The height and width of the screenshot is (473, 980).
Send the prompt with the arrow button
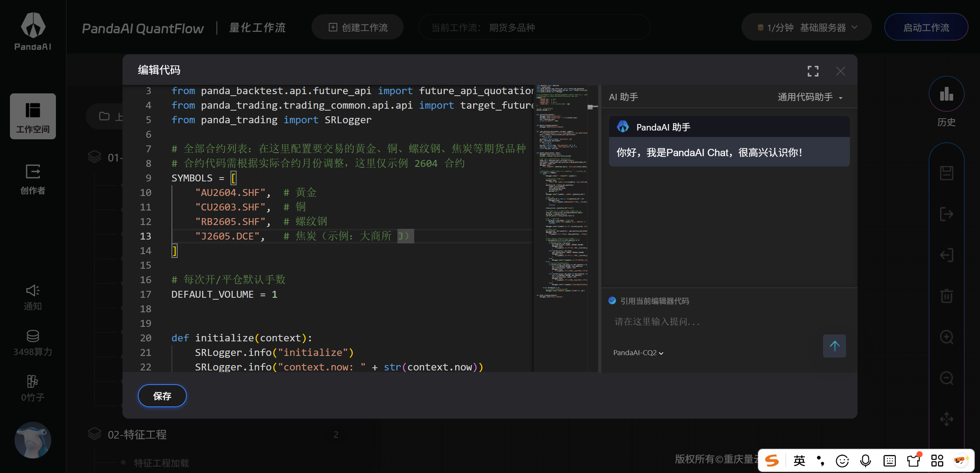click(x=835, y=346)
